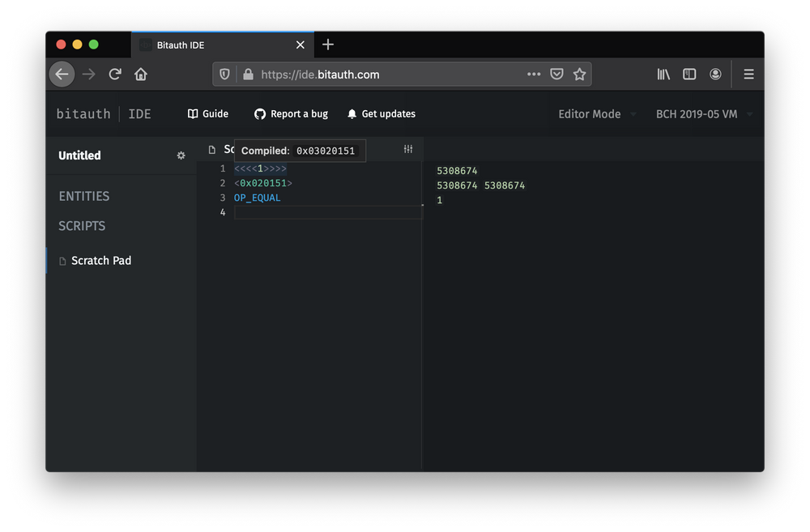This screenshot has height=532, width=810.
Task: Expand the ENTITIES section
Action: click(x=83, y=196)
